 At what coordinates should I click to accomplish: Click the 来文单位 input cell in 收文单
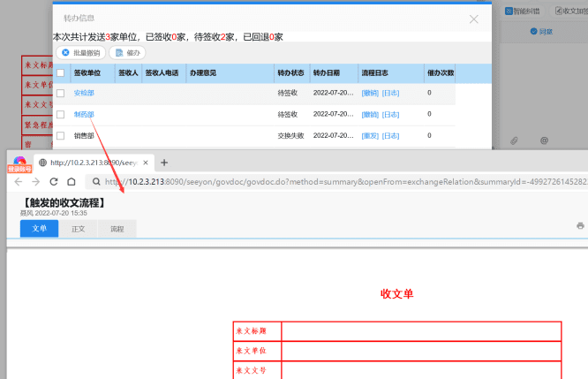click(x=421, y=351)
